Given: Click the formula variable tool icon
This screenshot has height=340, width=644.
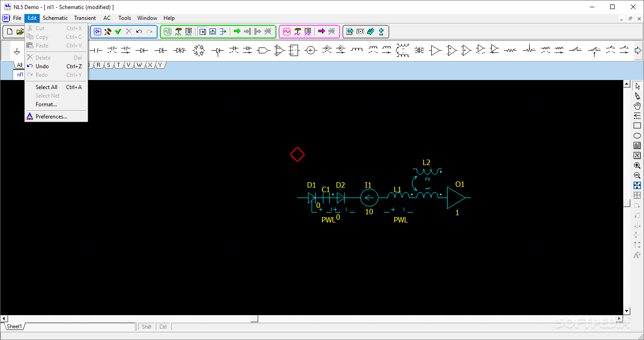Looking at the screenshot, I should pyautogui.click(x=637, y=156).
